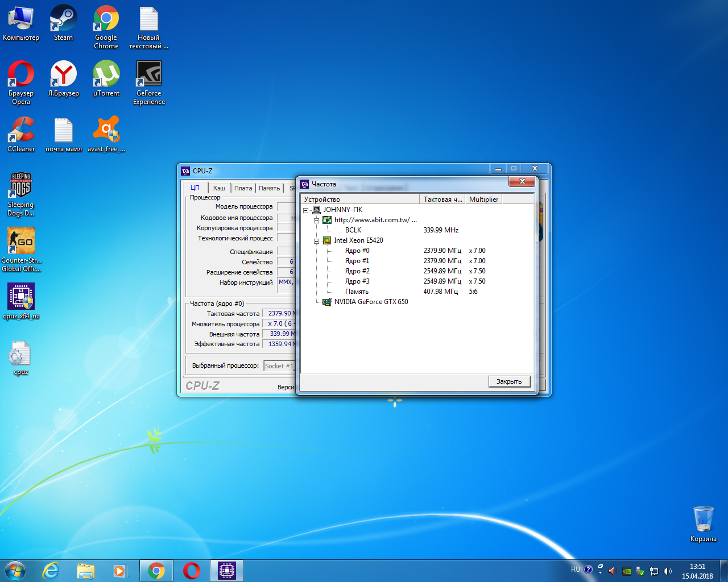Viewport: 728px width, 582px height.
Task: Select the Ядро #0 row
Action: click(357, 251)
